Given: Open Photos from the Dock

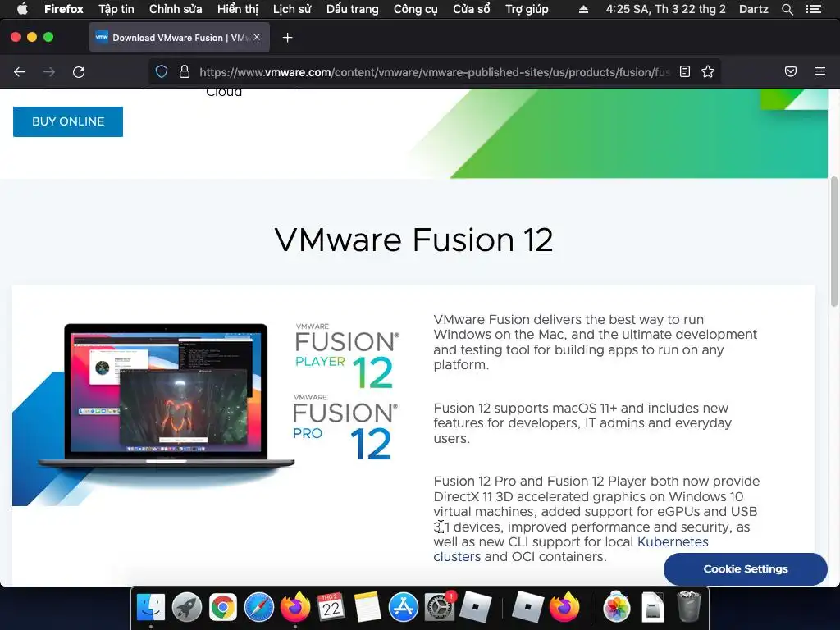Looking at the screenshot, I should point(617,607).
